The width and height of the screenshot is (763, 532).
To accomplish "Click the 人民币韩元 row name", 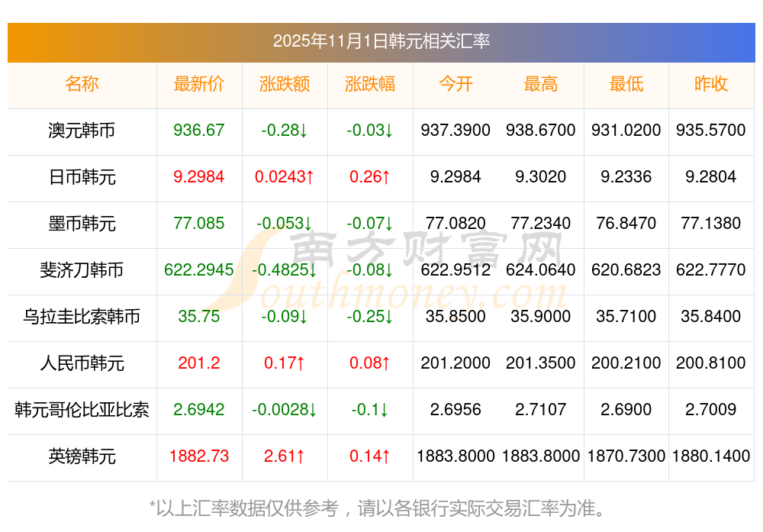I will coord(82,363).
